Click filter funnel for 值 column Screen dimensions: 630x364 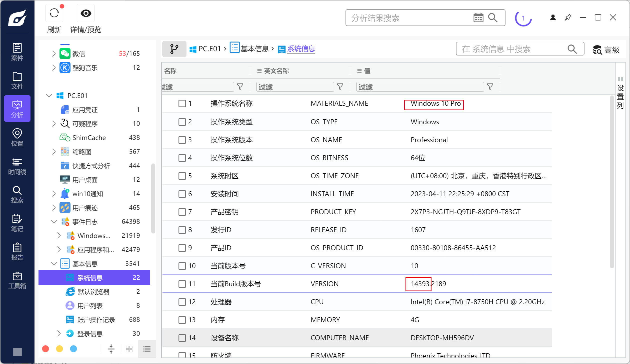click(490, 87)
